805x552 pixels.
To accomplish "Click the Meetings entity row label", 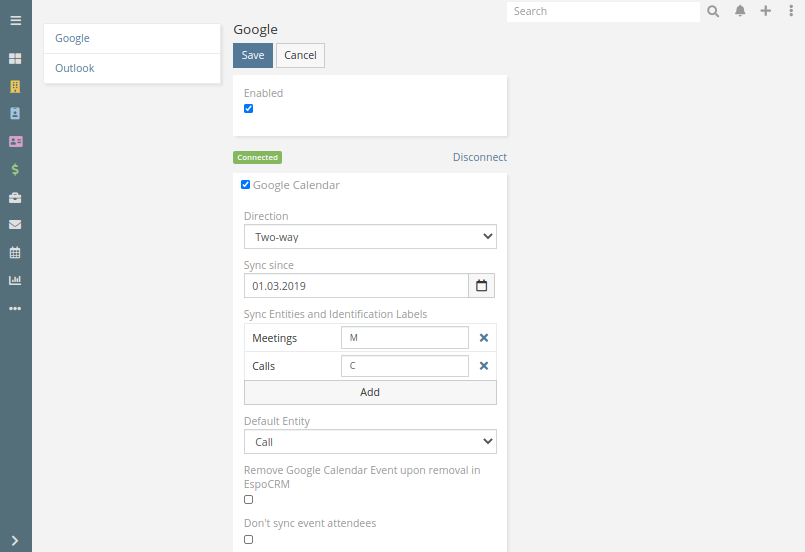I will pos(275,338).
